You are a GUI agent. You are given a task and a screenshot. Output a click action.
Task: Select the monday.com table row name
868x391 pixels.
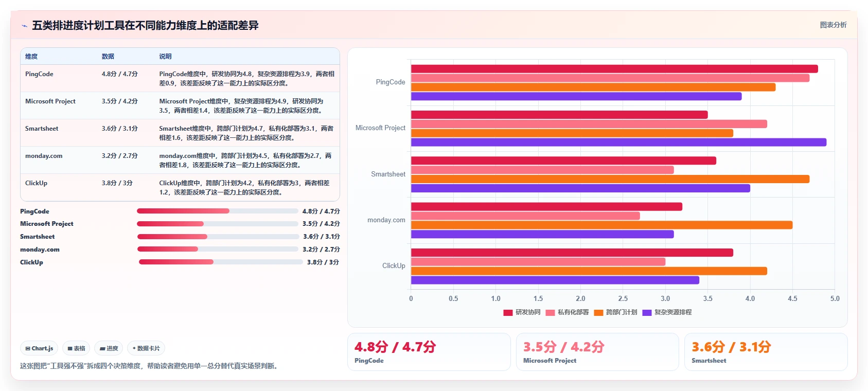44,156
